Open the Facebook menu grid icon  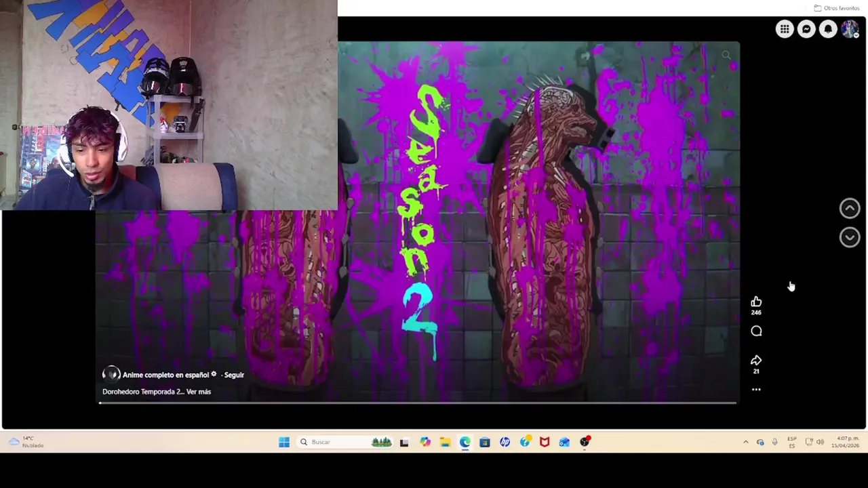click(785, 28)
